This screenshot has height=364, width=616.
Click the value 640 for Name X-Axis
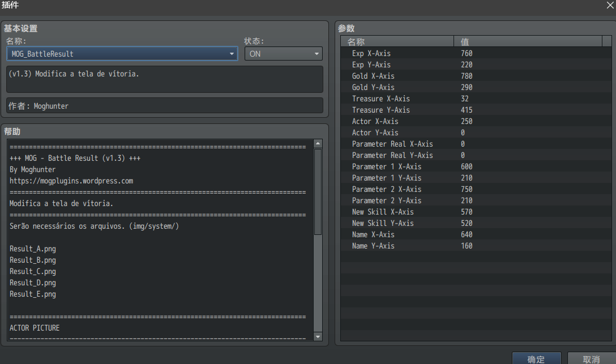467,235
